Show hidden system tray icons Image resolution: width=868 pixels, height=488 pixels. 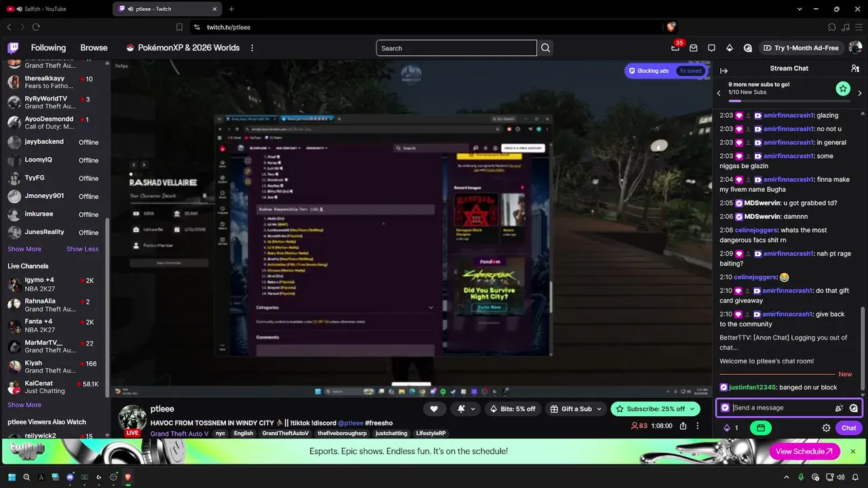[x=787, y=477]
